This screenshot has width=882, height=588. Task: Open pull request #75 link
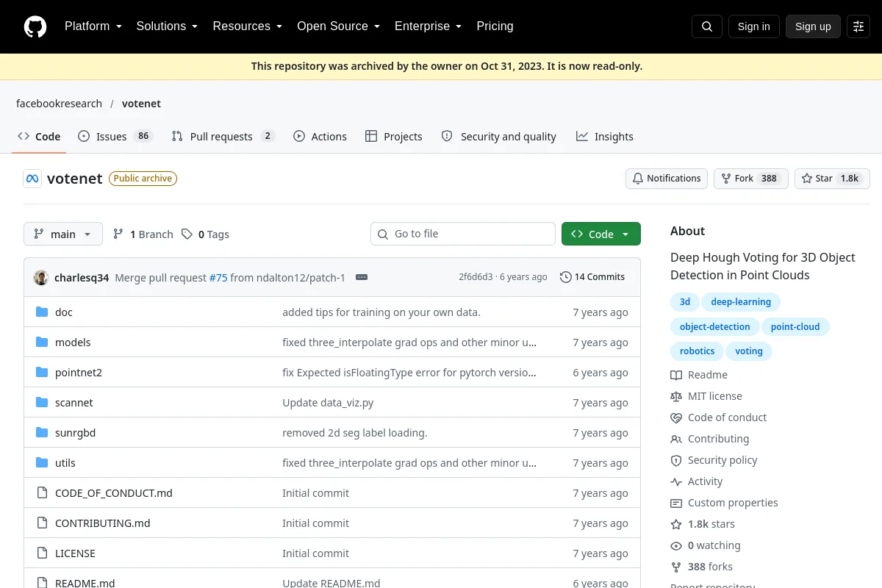pyautogui.click(x=218, y=278)
